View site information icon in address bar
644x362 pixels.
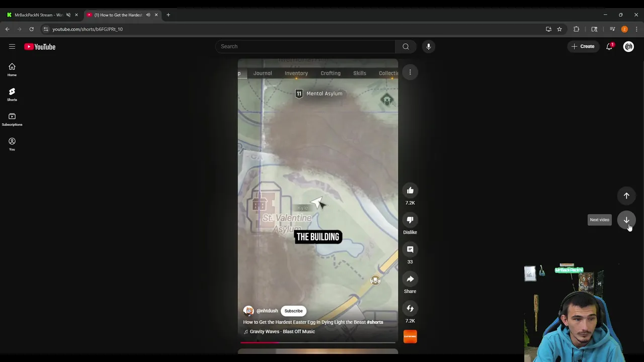[x=46, y=29]
